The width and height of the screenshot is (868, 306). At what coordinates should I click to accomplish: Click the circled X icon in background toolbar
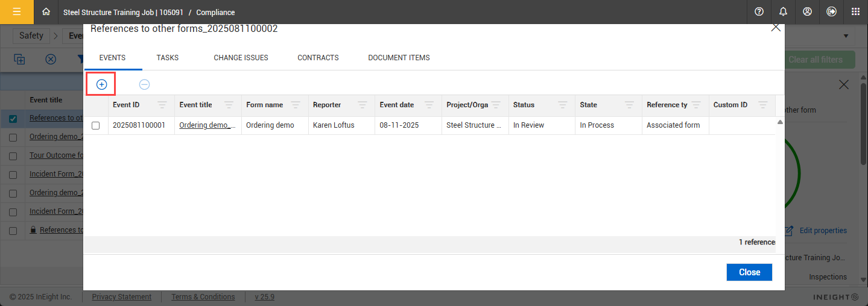click(x=51, y=59)
